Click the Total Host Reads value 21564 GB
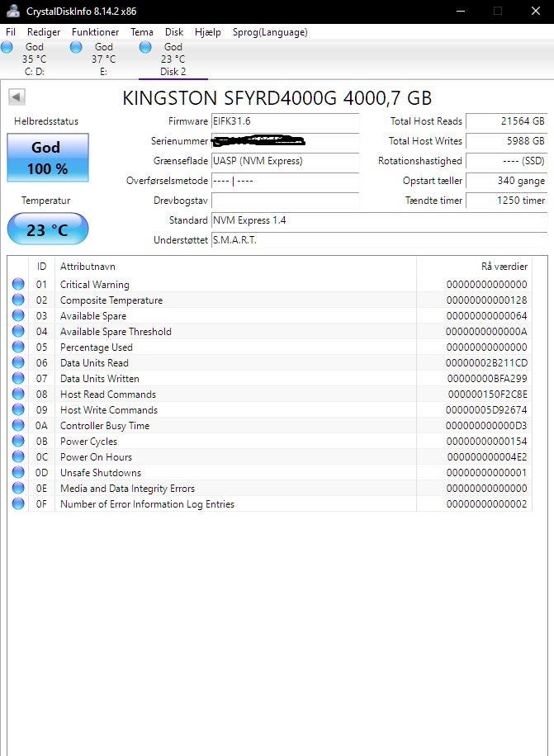Viewport: 554px width, 756px height. [507, 121]
